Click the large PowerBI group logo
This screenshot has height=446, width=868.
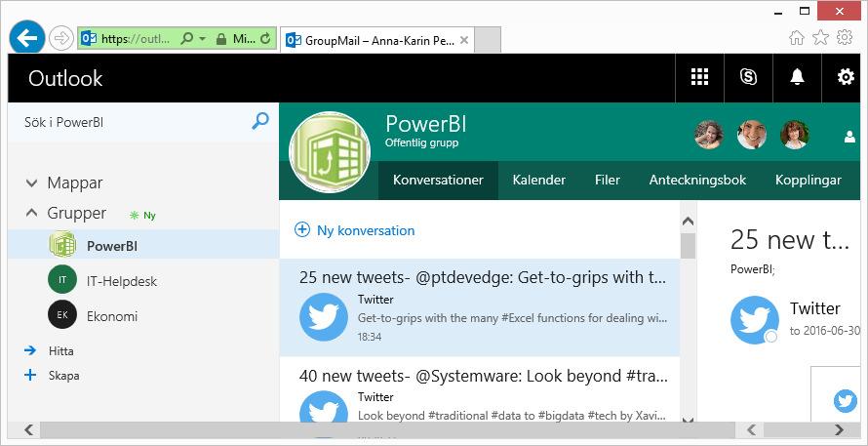(x=330, y=152)
